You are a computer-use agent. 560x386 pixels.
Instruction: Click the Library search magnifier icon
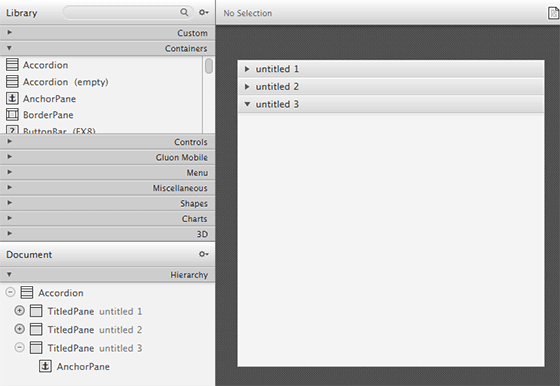pos(184,12)
